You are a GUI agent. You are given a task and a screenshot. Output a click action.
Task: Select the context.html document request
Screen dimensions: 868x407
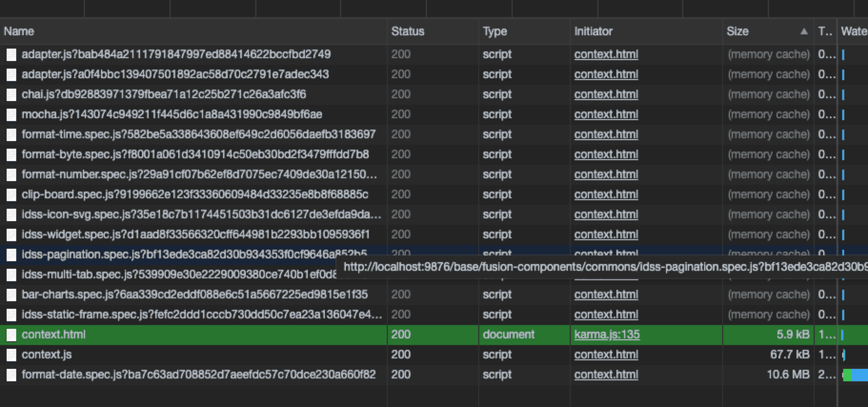point(53,335)
